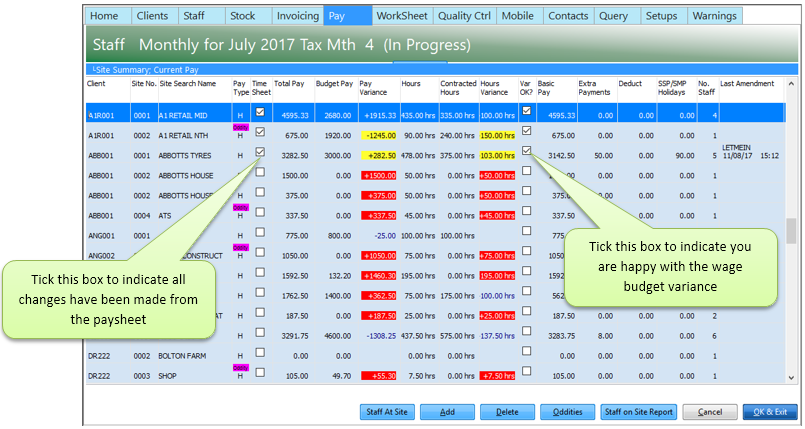Click the Last Amendment column header
805x429 pixels.
click(x=747, y=84)
